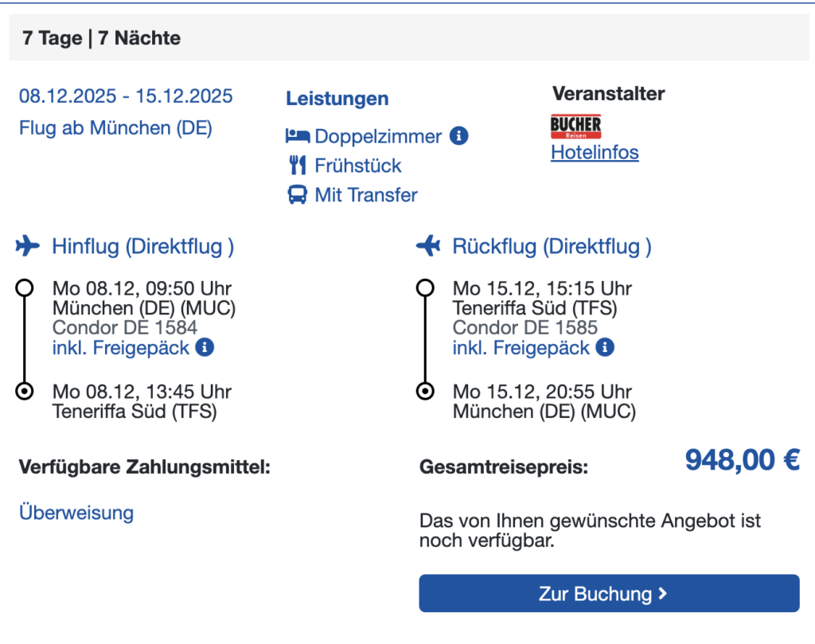Click the travel dates 08.12.2025 - 15.12.2025
This screenshot has height=644, width=815.
coord(126,96)
